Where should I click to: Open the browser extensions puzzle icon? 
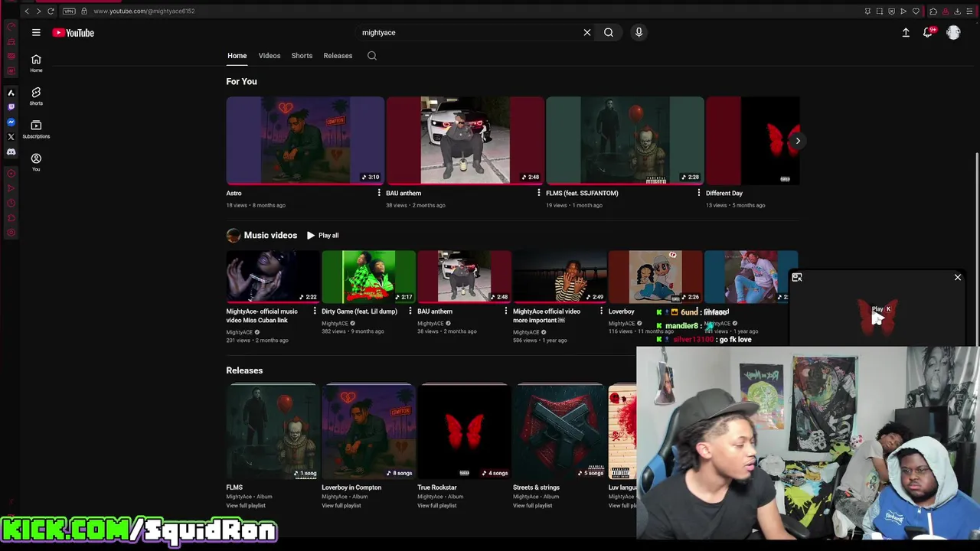click(x=933, y=11)
